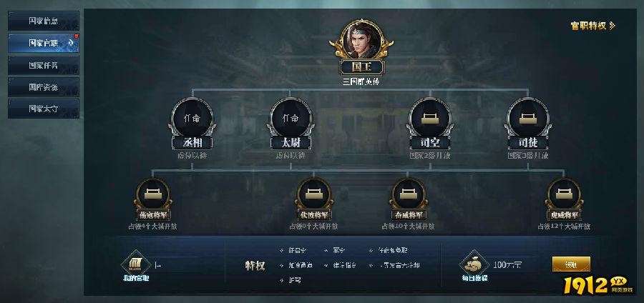This screenshot has width=644, height=303.
Task: Click the 荡寇将军 locked slot icon
Action: [x=153, y=194]
